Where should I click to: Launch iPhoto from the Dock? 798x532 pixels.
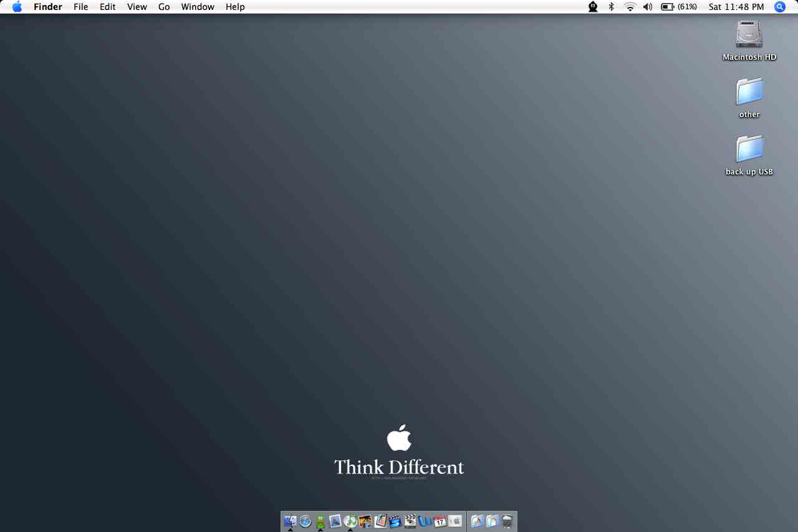365,521
